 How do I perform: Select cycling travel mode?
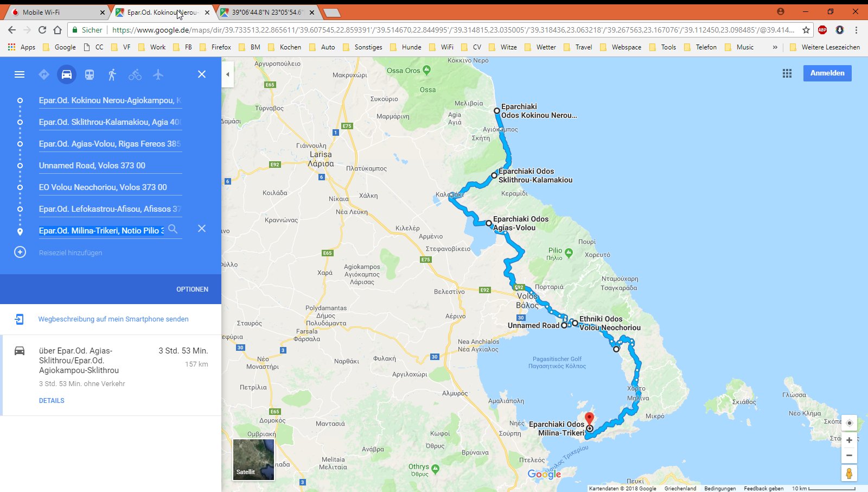point(135,74)
